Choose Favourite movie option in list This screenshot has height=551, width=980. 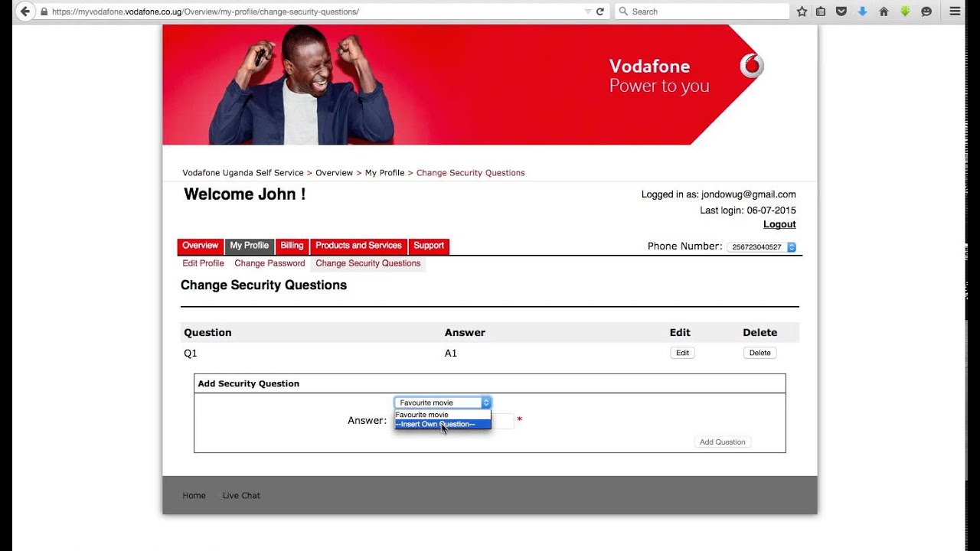pyautogui.click(x=443, y=415)
